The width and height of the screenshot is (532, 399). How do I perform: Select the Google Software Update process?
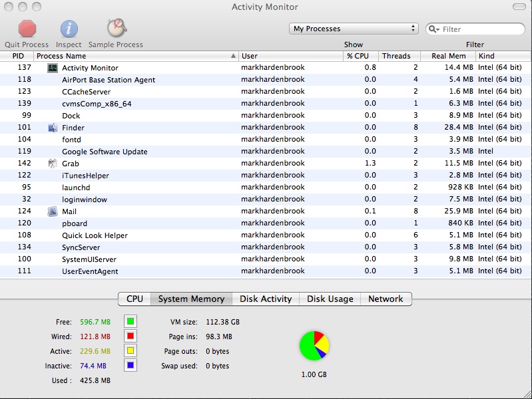coord(266,152)
